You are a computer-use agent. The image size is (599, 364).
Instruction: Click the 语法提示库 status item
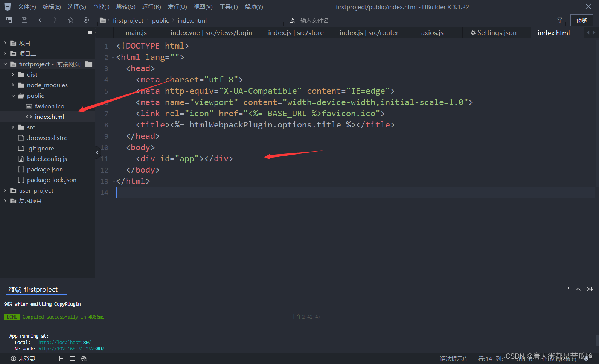coord(454,359)
